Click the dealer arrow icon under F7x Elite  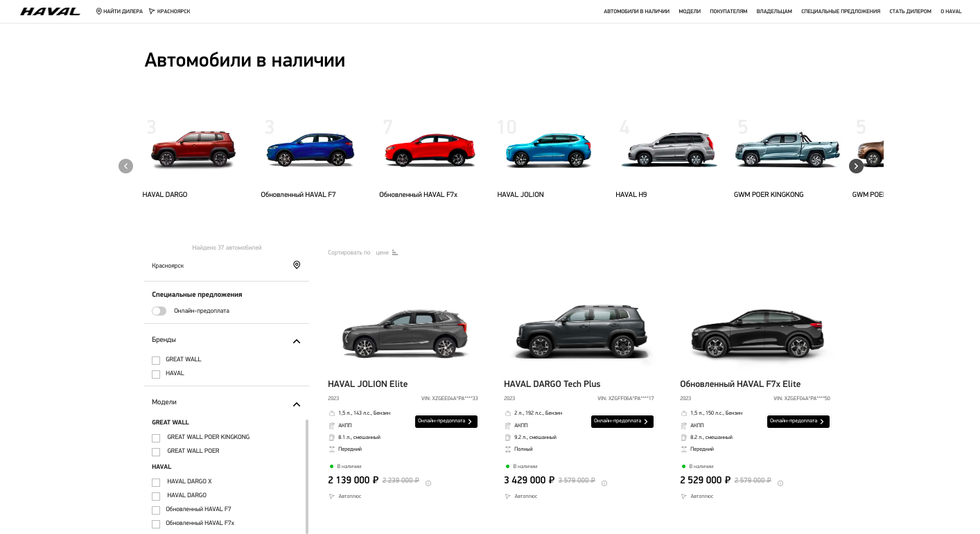click(684, 497)
